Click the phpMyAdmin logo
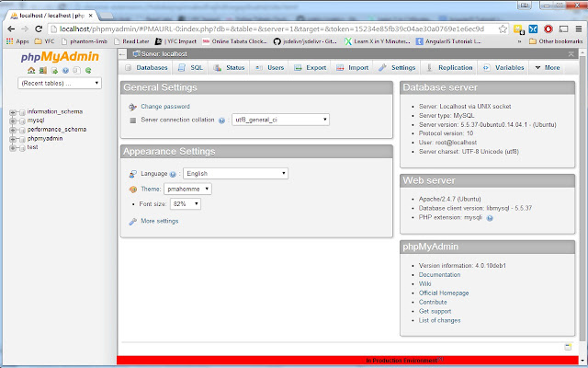Image resolution: width=588 pixels, height=368 pixels. pos(60,57)
